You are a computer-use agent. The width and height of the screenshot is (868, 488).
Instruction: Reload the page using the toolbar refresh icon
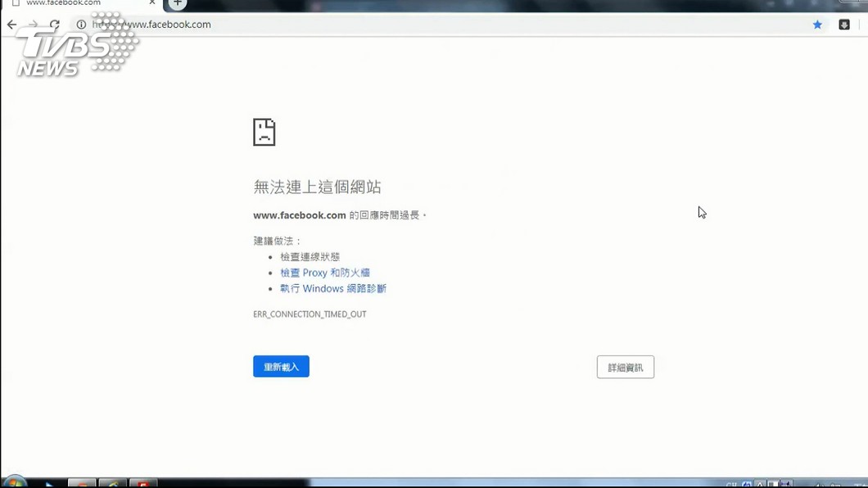point(54,25)
